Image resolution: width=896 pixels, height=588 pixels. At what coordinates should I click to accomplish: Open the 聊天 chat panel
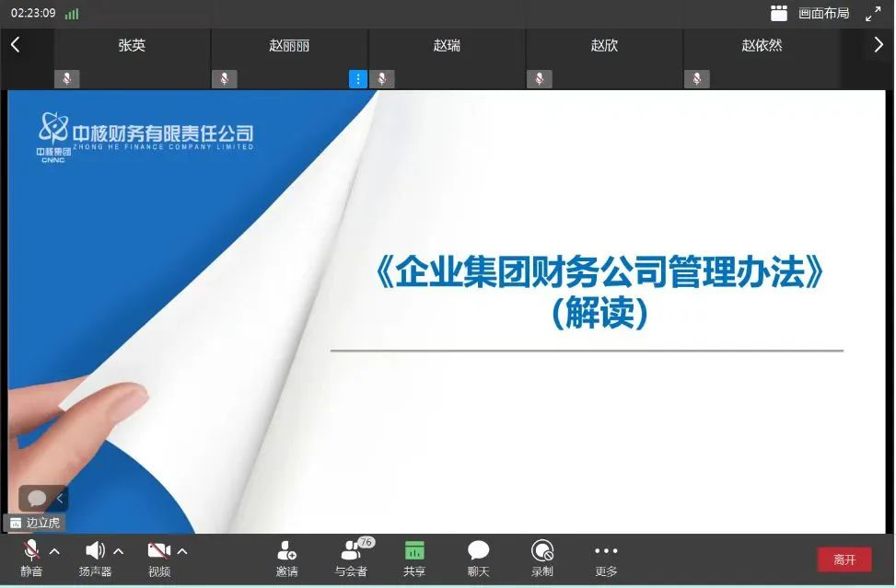coord(478,551)
